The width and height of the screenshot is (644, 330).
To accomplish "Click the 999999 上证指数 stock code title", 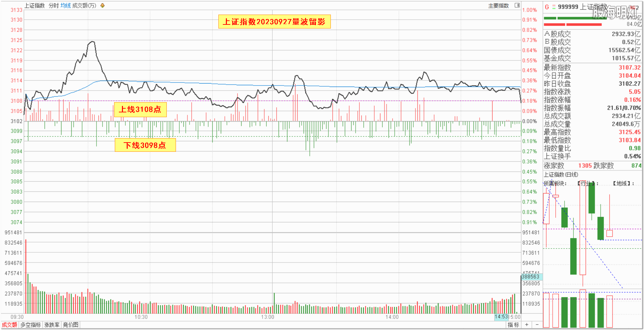I will pos(583,7).
